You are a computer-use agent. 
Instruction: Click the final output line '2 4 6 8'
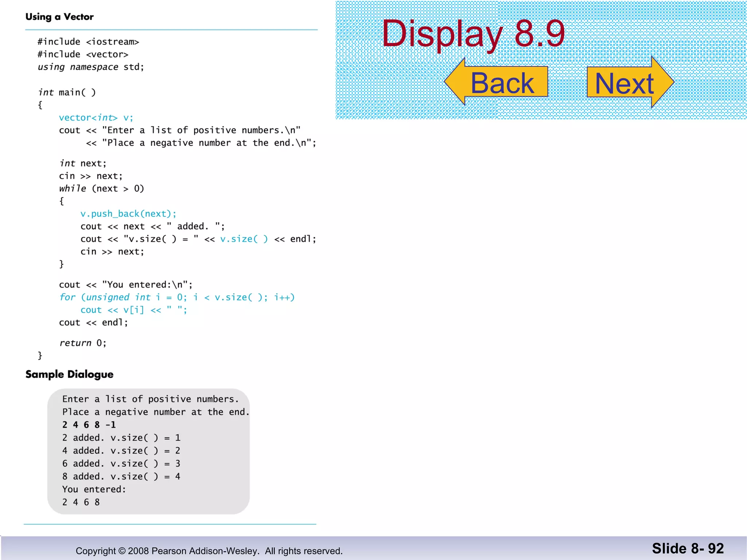pyautogui.click(x=81, y=502)
